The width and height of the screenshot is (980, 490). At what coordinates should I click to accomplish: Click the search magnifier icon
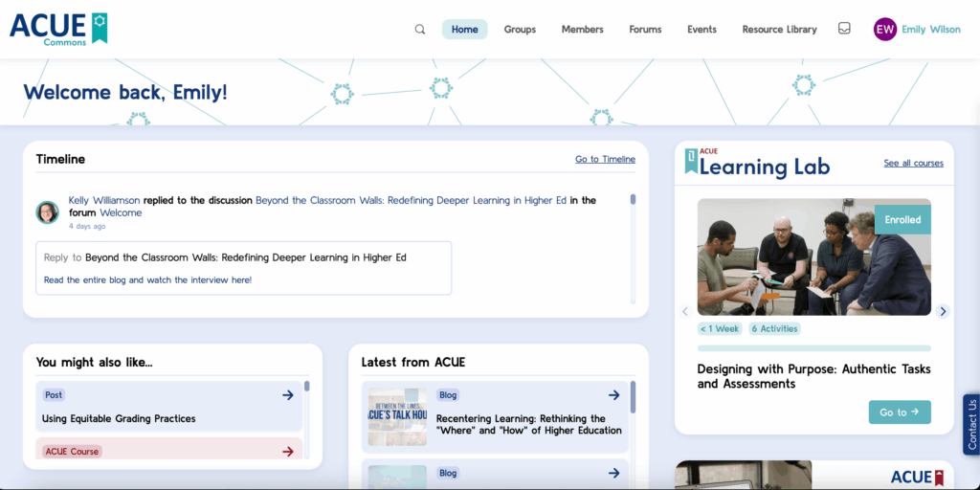(420, 30)
